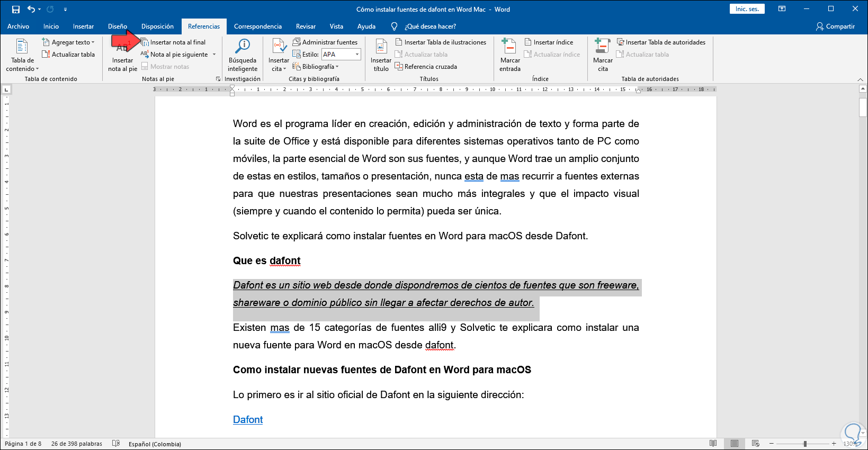
Task: Switch to the Vista tab
Action: click(336, 26)
